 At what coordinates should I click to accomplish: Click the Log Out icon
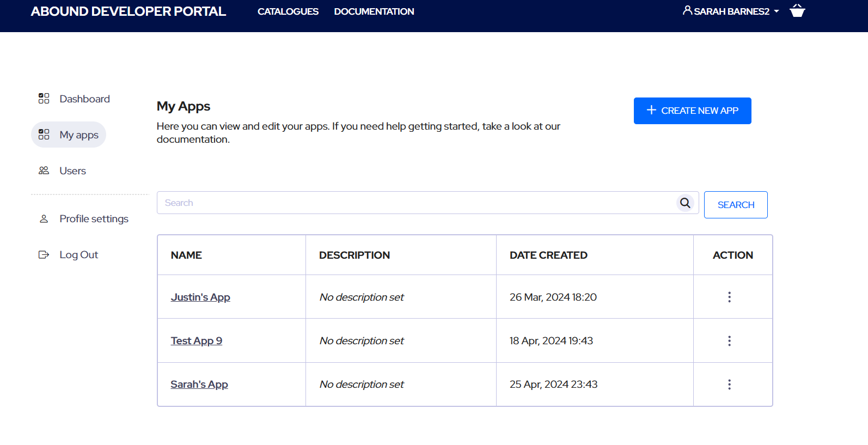44,255
